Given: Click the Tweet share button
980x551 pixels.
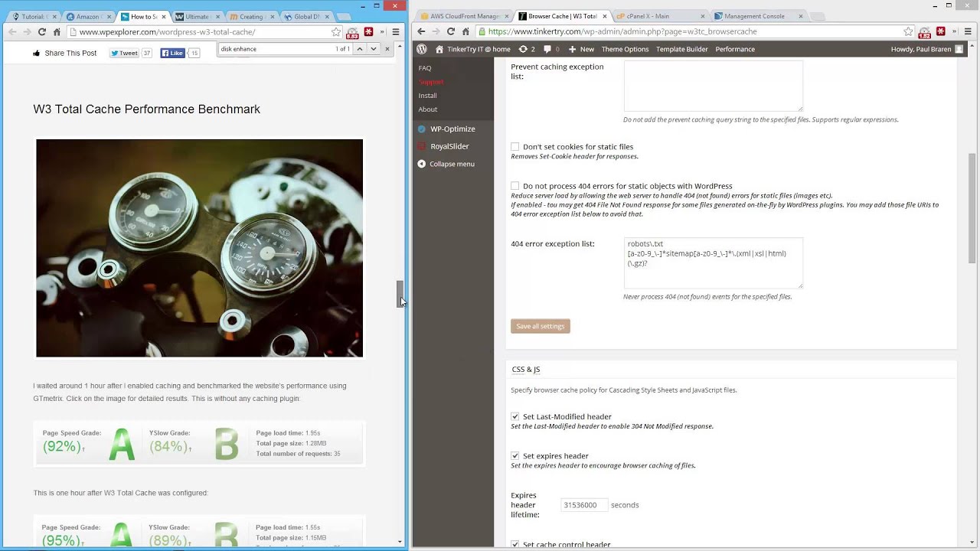Looking at the screenshot, I should click(x=124, y=54).
